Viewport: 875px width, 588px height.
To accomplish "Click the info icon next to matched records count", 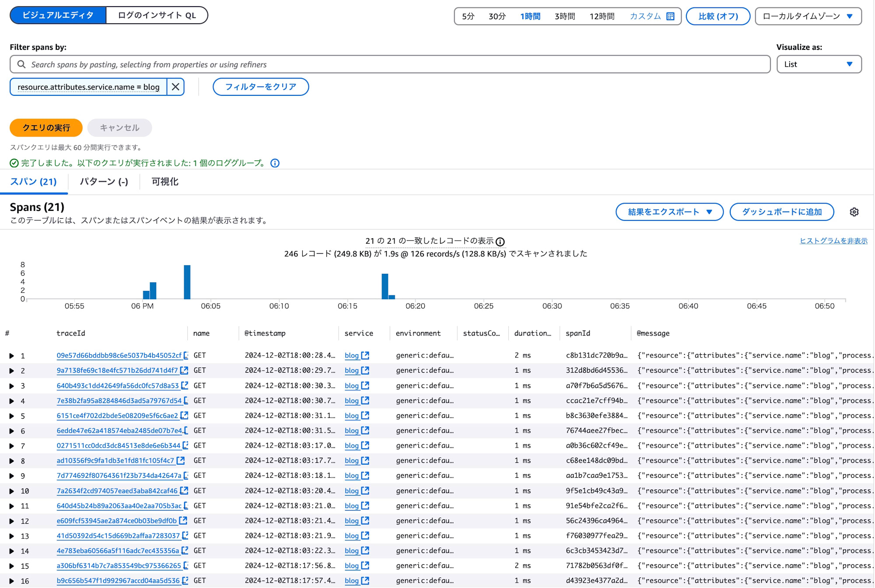I will tap(500, 241).
